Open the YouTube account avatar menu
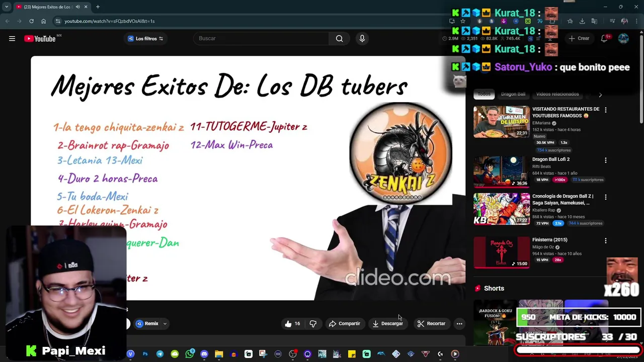This screenshot has width=644, height=362. [623, 39]
